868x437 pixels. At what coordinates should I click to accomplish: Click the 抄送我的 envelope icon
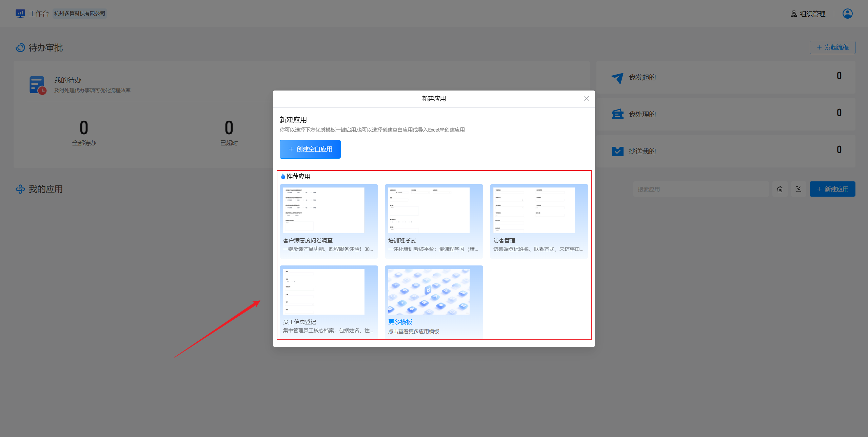[x=617, y=151]
